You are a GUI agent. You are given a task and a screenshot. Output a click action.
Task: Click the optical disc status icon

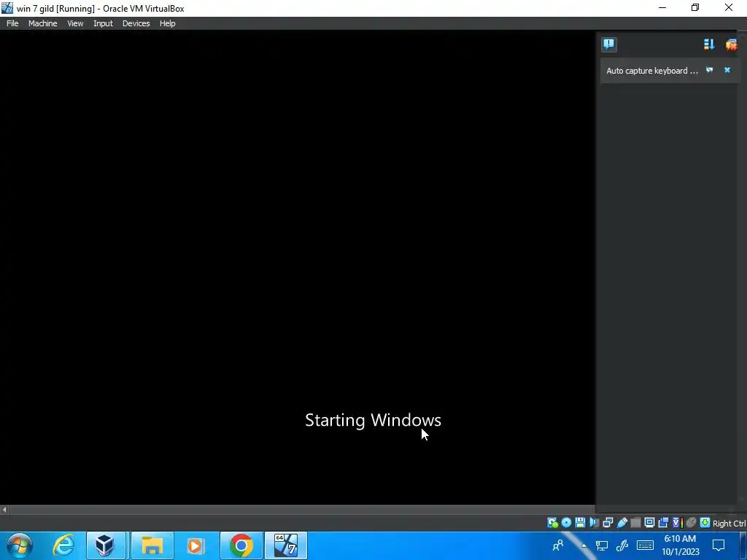tap(566, 523)
